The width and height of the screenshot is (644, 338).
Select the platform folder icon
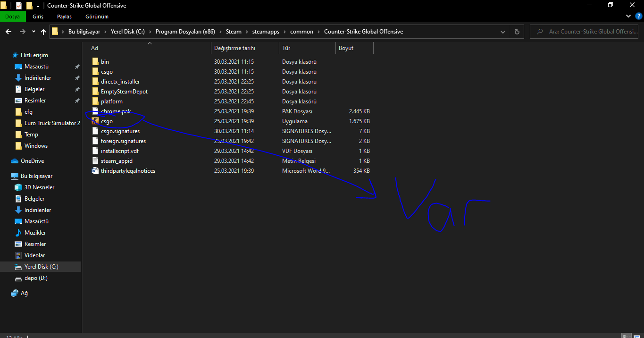[x=95, y=101]
